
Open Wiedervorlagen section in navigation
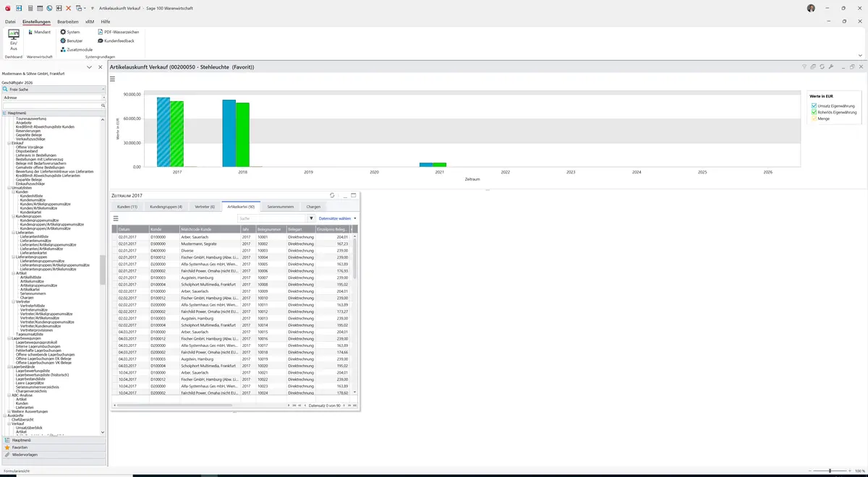coord(53,455)
